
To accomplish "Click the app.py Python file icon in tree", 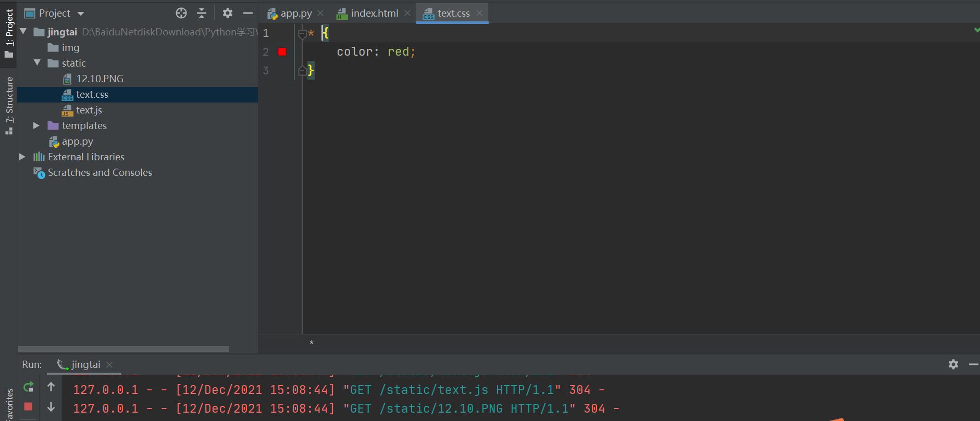I will 54,142.
